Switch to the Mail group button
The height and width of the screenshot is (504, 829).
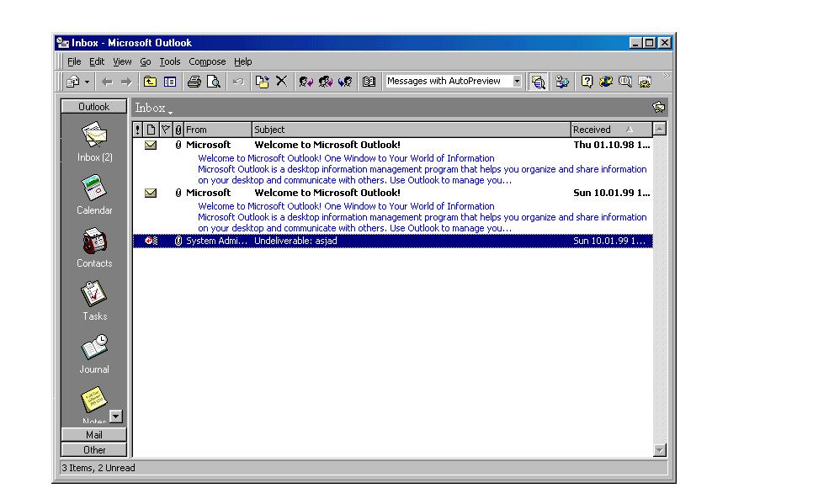(x=94, y=435)
